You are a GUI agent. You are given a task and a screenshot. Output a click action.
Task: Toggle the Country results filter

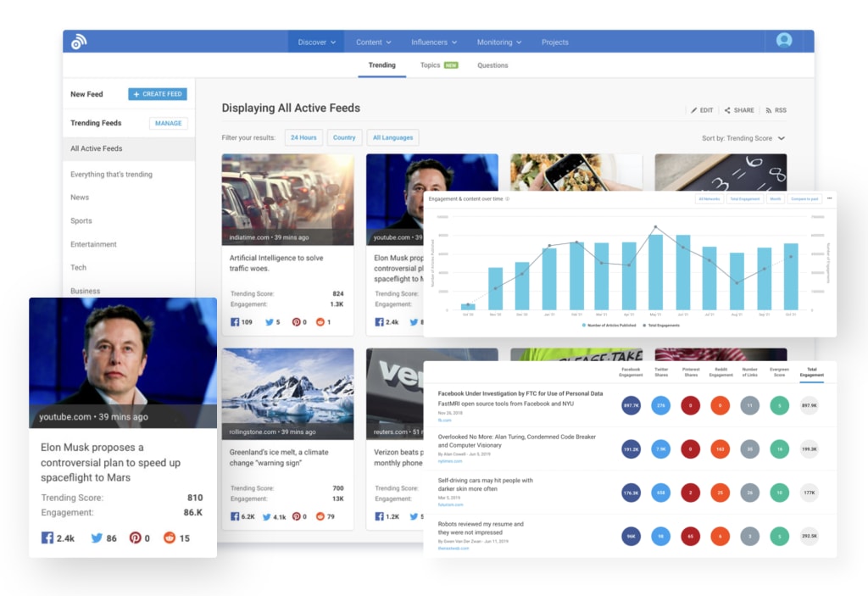coord(344,137)
